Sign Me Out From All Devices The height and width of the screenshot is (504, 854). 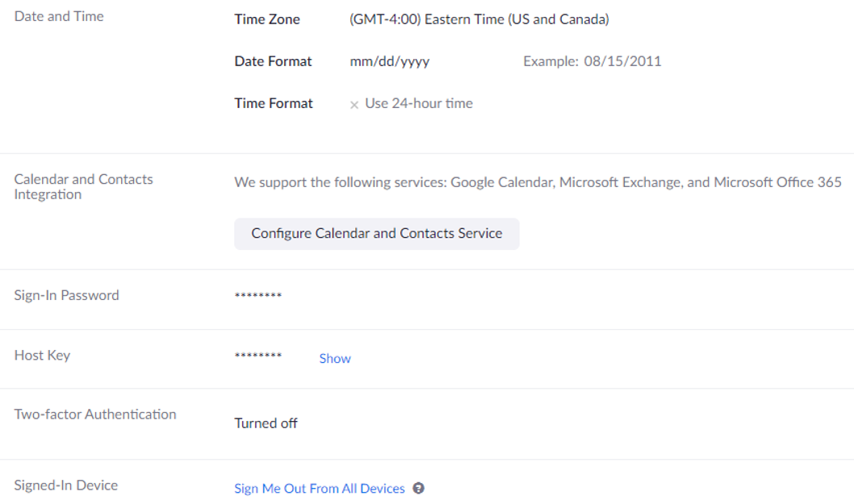pyautogui.click(x=319, y=488)
